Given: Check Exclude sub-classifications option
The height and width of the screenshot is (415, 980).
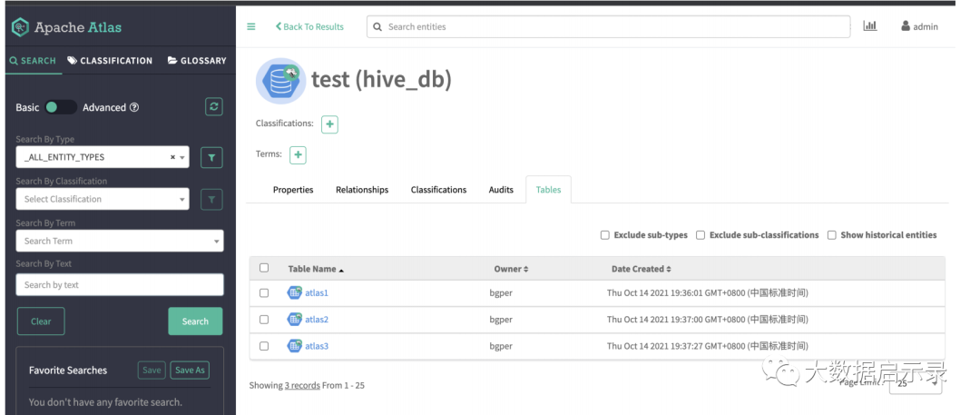Looking at the screenshot, I should [701, 235].
